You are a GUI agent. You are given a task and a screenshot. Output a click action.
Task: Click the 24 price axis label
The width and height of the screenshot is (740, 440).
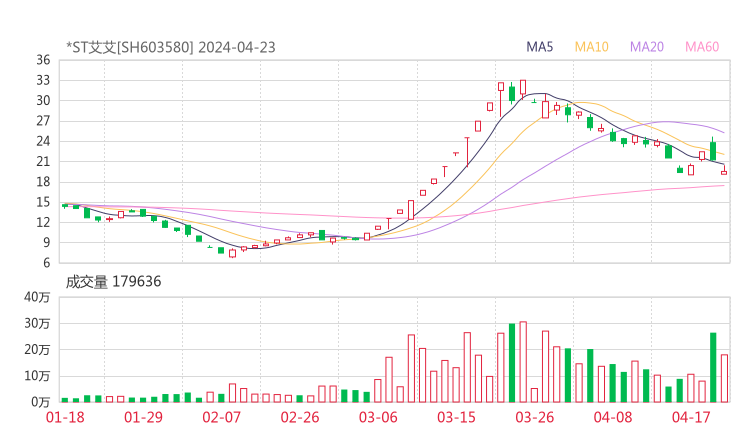click(x=43, y=141)
